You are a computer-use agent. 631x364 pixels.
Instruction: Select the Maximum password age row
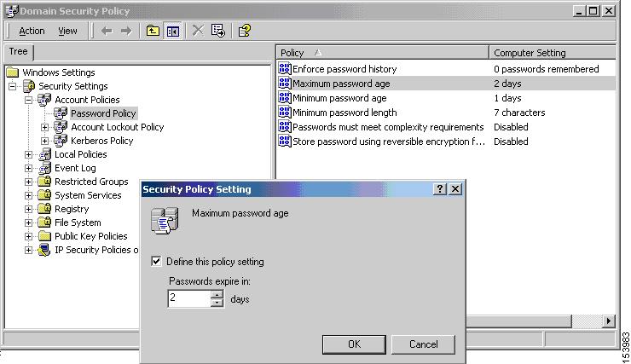pos(446,84)
